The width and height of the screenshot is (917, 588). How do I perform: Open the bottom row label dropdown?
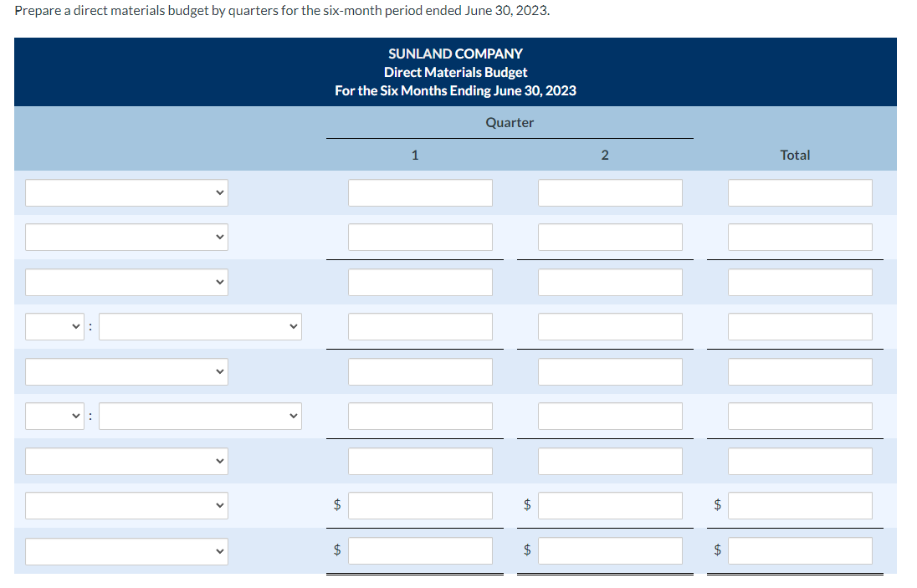click(126, 550)
